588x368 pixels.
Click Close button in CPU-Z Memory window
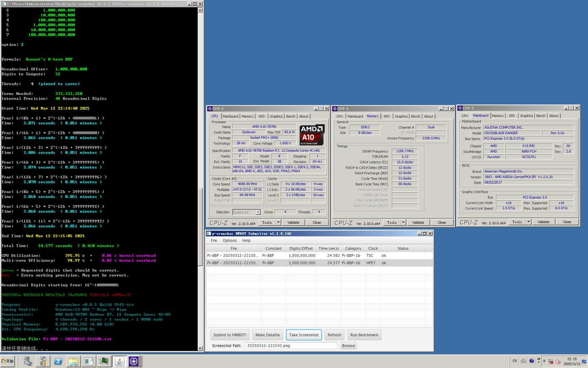tap(442, 223)
